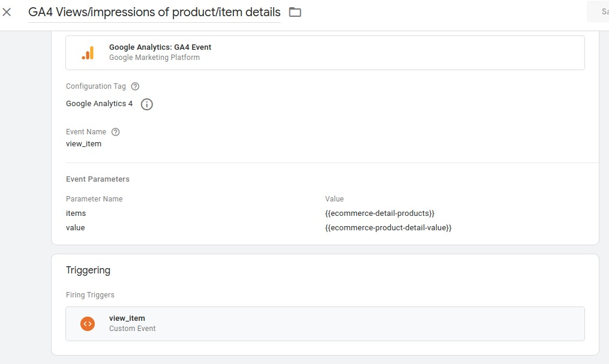
Task: Open the view_item firing trigger
Action: pyautogui.click(x=127, y=318)
